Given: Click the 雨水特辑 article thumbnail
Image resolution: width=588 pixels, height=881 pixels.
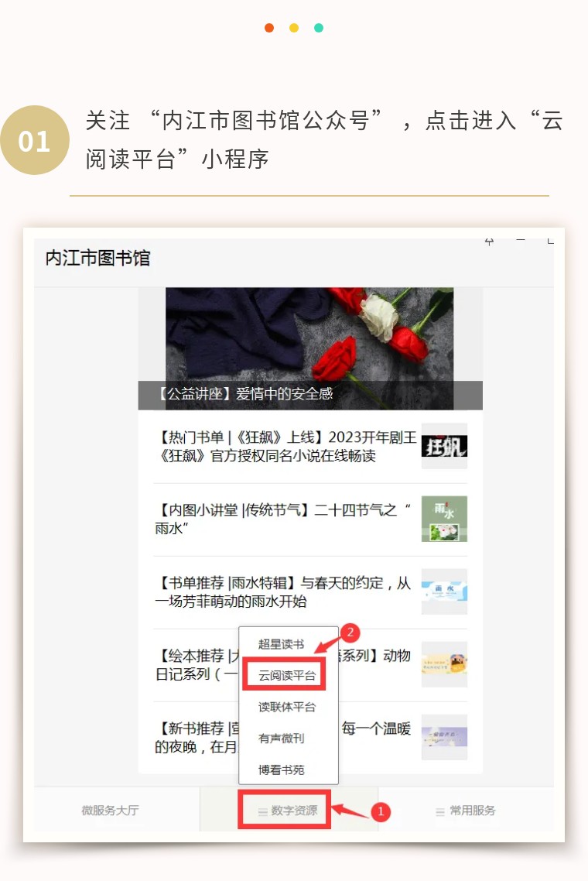Looking at the screenshot, I should click(444, 591).
